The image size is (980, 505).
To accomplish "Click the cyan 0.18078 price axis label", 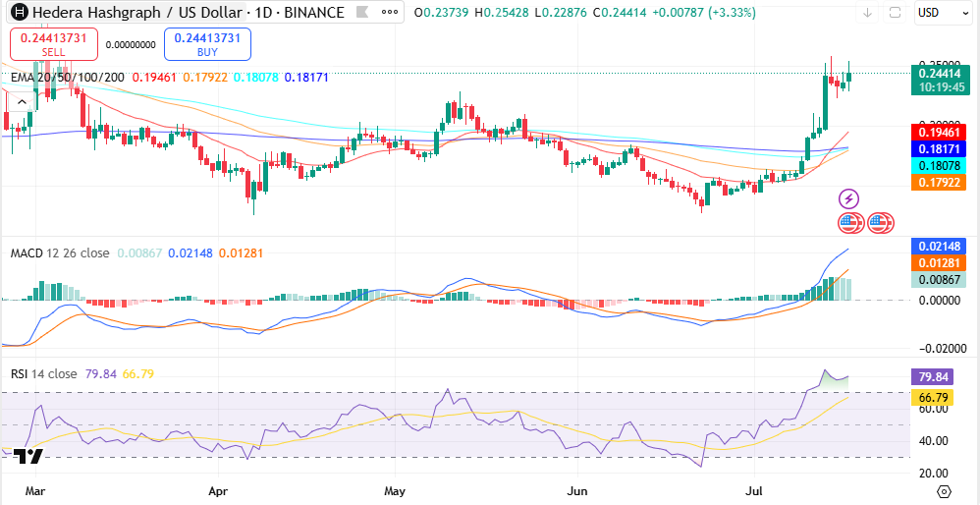I will (940, 166).
